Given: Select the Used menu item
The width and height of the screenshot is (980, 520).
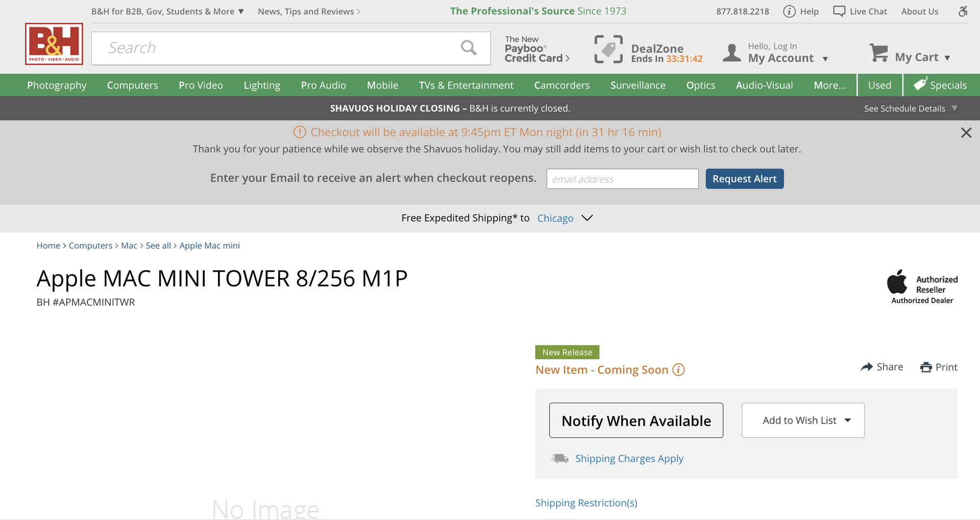Looking at the screenshot, I should click(879, 85).
